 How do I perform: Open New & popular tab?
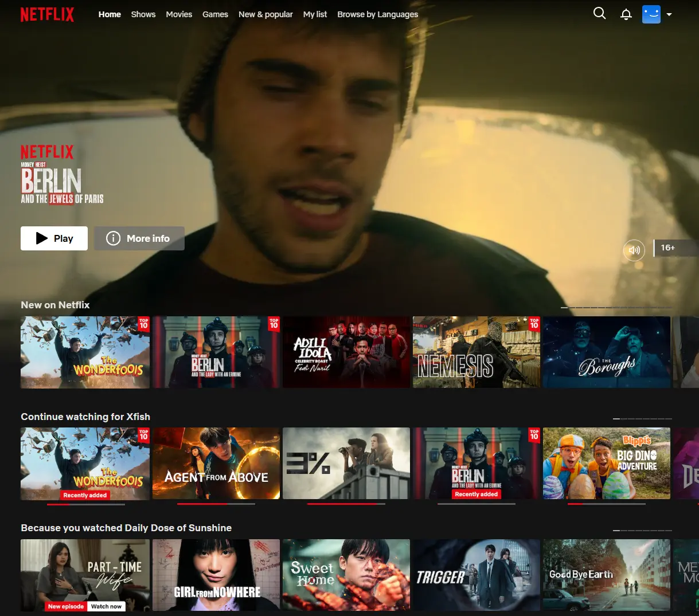point(265,14)
